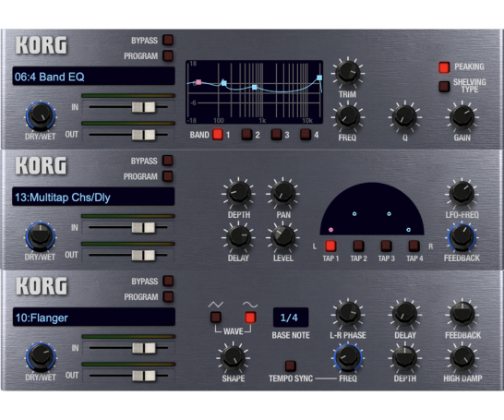Click the rightmost high-frequency node on EQ graph

coord(319,78)
